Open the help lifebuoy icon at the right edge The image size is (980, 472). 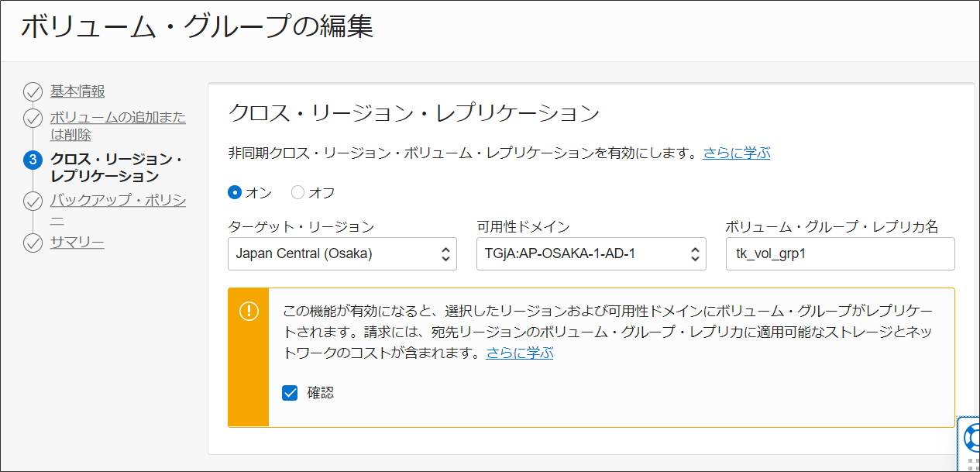click(x=971, y=438)
